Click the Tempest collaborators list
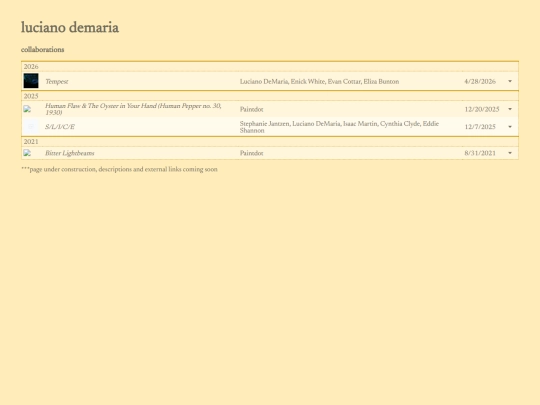The height and width of the screenshot is (405, 540). tap(320, 82)
